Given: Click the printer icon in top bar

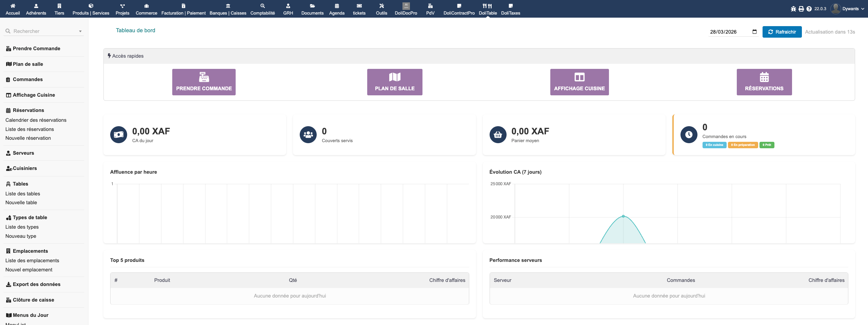Looking at the screenshot, I should [x=801, y=9].
